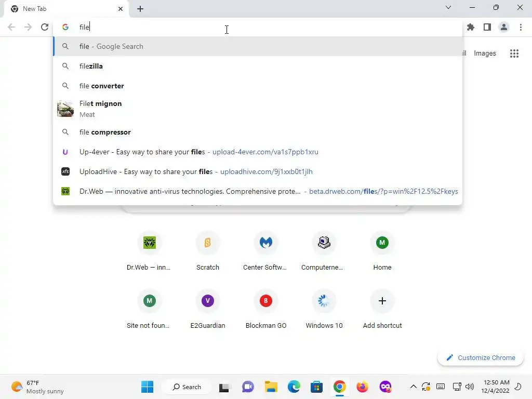Launch Firefox from the taskbar
Screen dimensions: 532x399
click(362, 387)
